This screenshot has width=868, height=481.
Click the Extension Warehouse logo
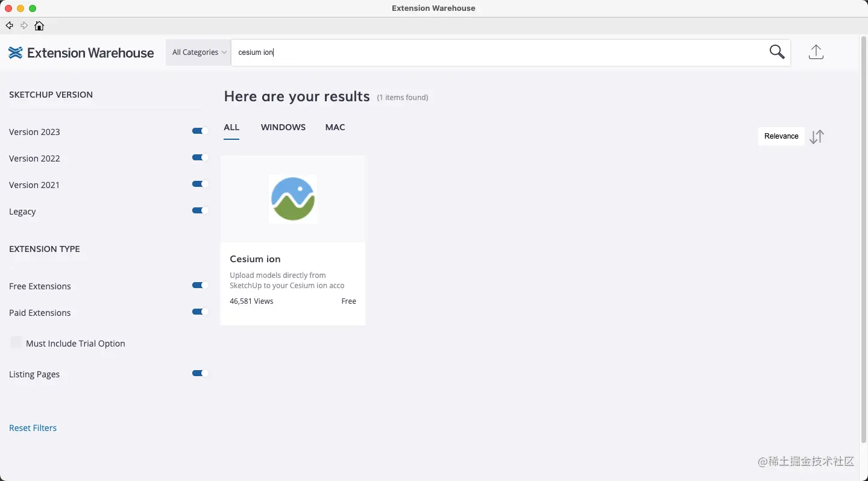(81, 52)
